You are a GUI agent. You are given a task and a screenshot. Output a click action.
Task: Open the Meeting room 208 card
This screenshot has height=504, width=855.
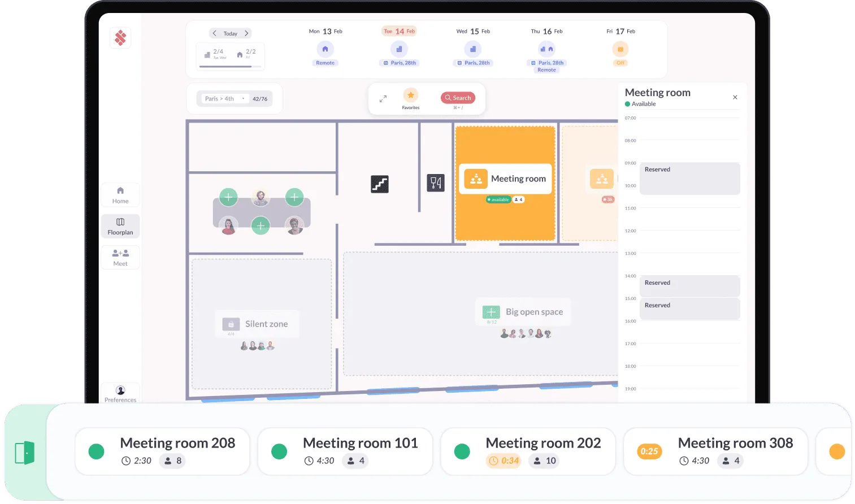[162, 451]
